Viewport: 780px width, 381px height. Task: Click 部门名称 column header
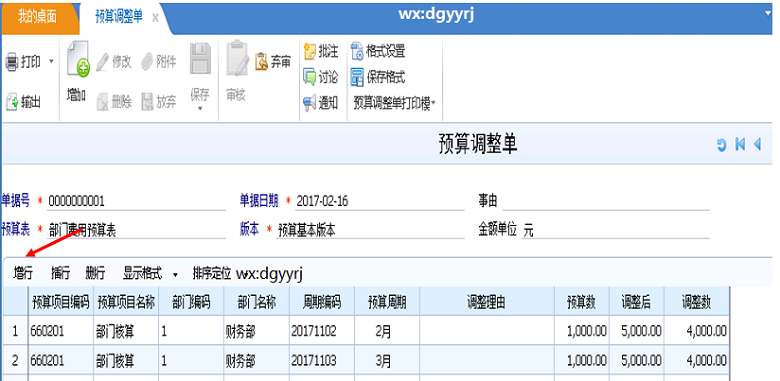(256, 302)
